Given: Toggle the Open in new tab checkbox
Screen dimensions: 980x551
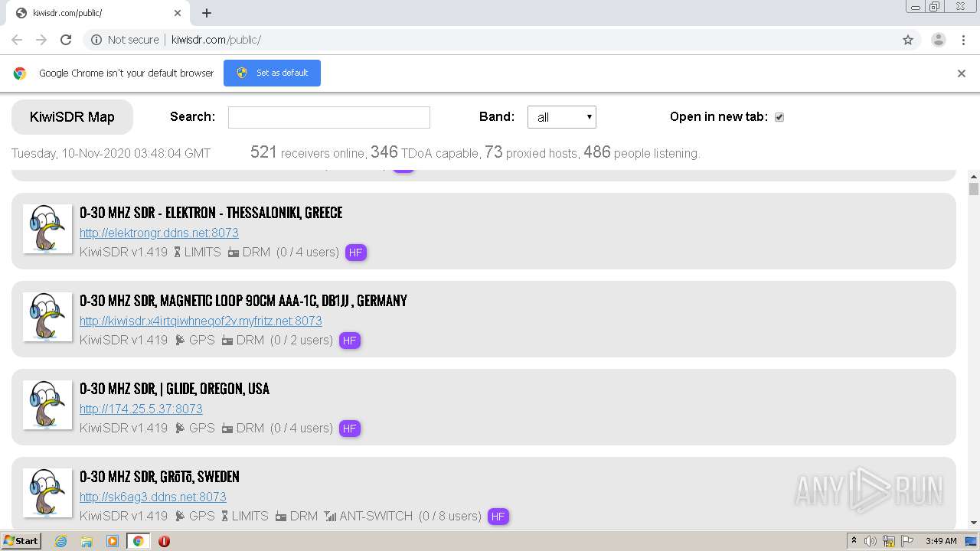Looking at the screenshot, I should (x=779, y=117).
